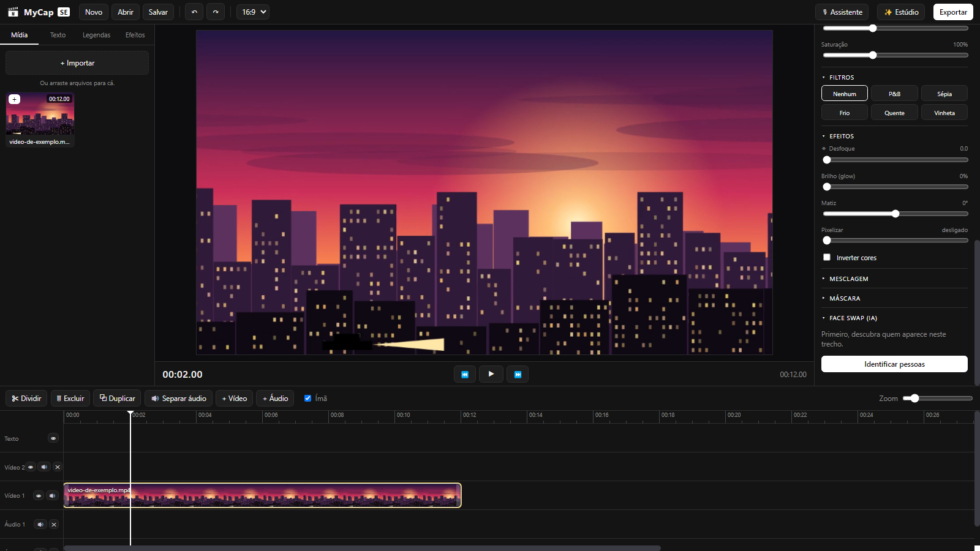Enable Inverter cores checkbox
This screenshot has height=551, width=980.
tap(827, 258)
